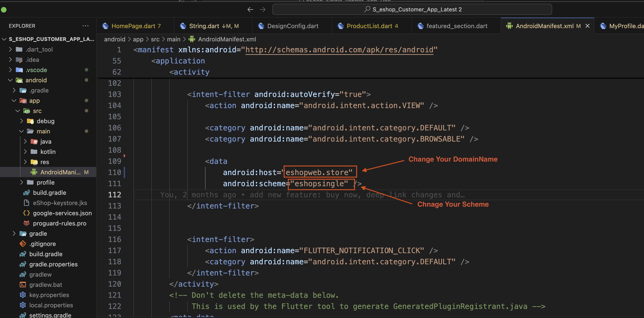The height and width of the screenshot is (318, 644).
Task: Switch to ProductList.dart tab
Action: pyautogui.click(x=369, y=26)
